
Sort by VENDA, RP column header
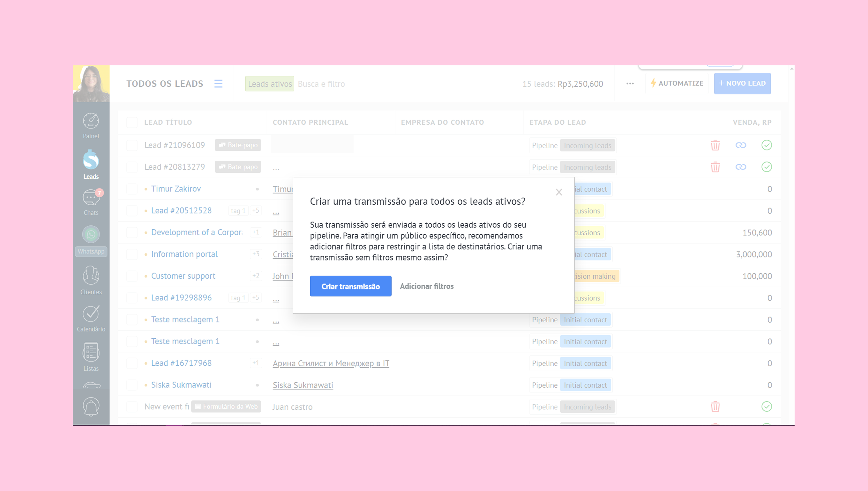752,122
